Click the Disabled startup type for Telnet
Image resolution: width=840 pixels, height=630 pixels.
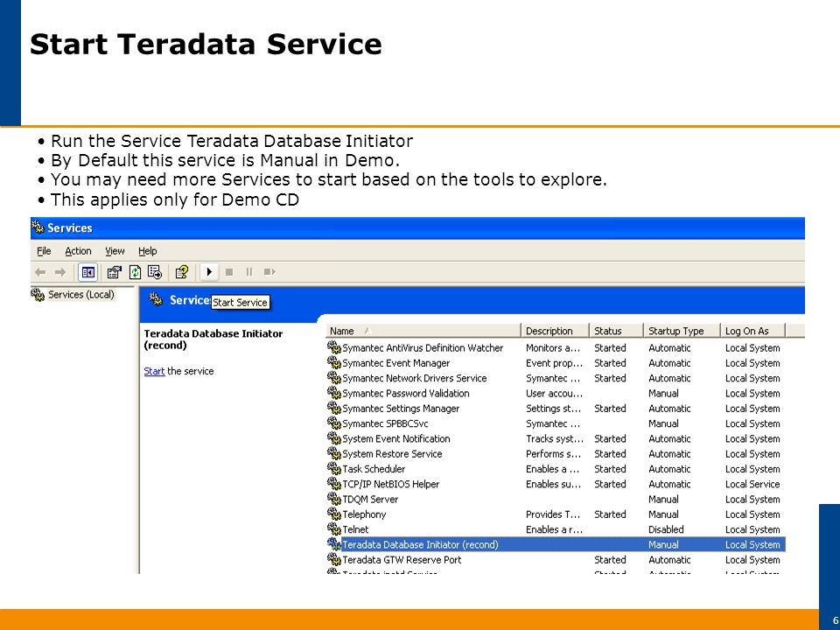click(666, 529)
